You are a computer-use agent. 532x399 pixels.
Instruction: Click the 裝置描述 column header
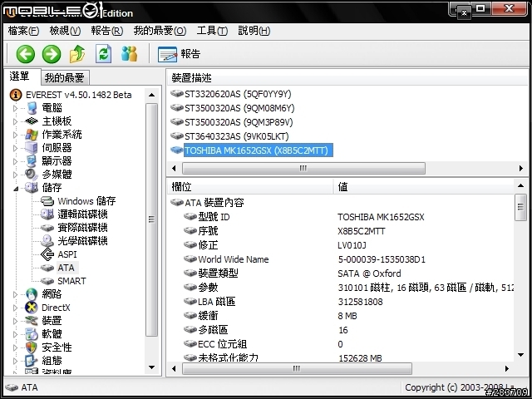(347, 78)
